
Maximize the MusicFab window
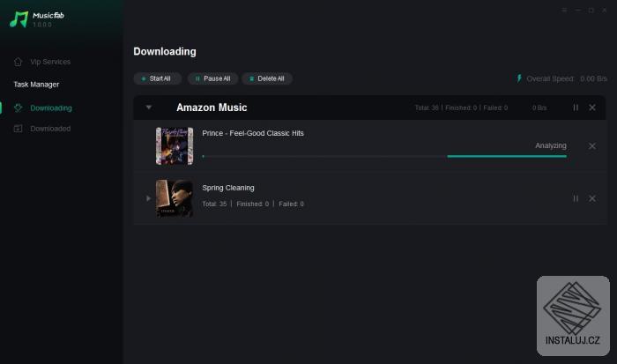coord(591,11)
